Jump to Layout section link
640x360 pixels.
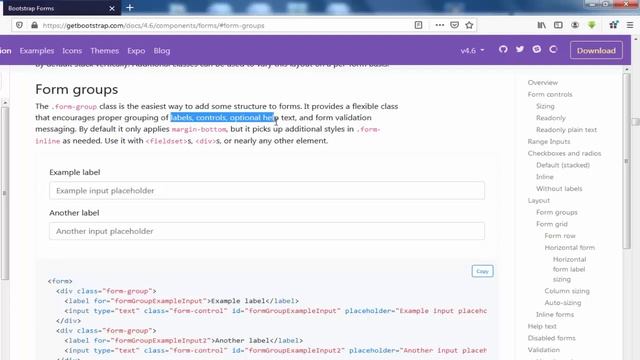coord(538,200)
